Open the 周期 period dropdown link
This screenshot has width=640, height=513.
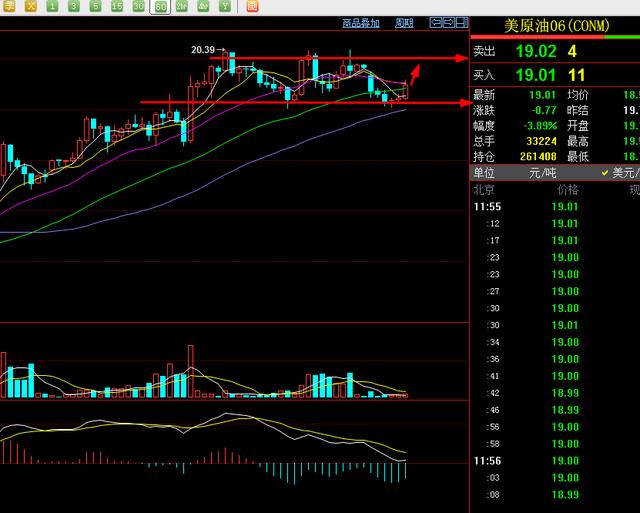coord(404,22)
